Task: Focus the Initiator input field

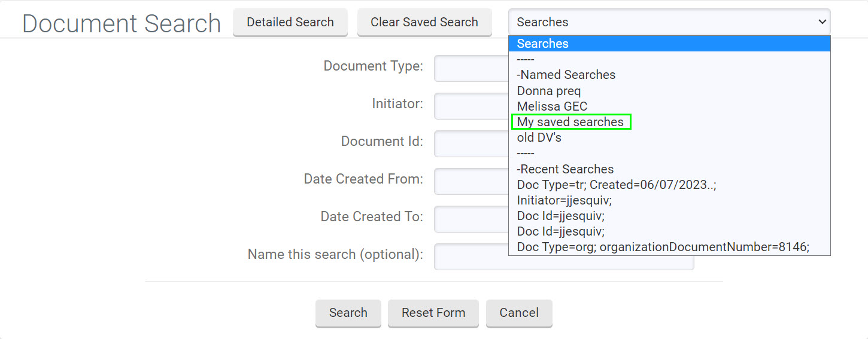Action: 471,106
